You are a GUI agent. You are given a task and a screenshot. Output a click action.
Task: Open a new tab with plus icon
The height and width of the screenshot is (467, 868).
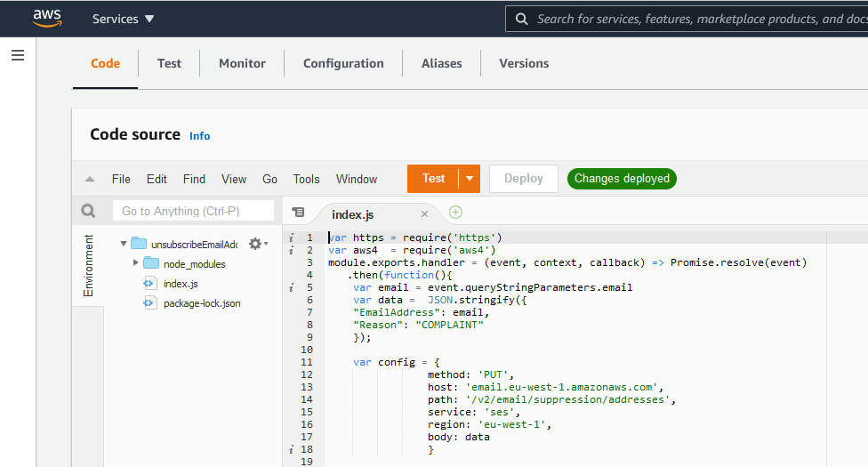tap(455, 213)
